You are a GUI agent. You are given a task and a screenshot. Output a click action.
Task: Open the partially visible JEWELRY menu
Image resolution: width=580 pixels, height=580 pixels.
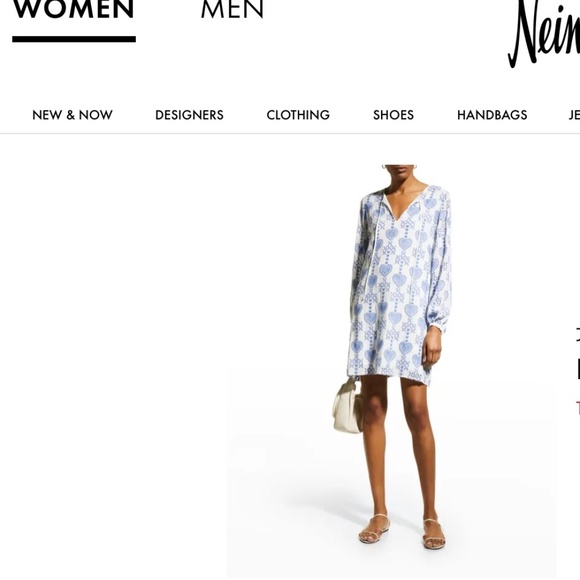[x=574, y=115]
